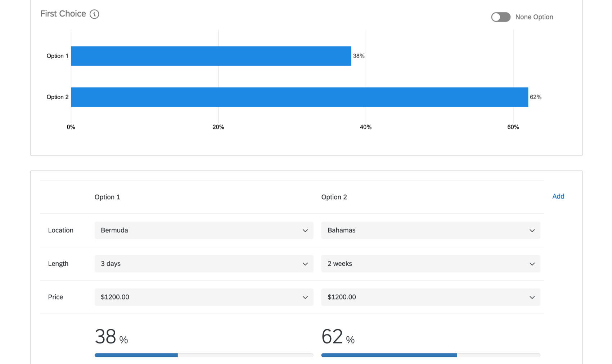
Task: Select the Option 1 bar in the chart
Action: pos(211,56)
